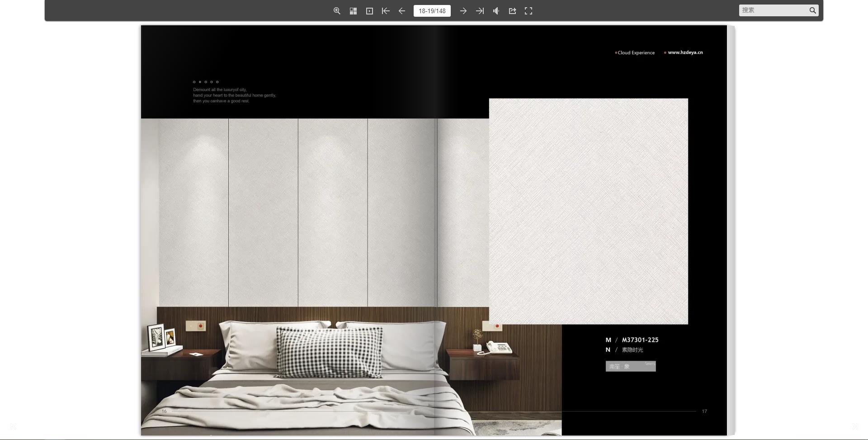Click the Cloud Experience label
Viewport: 868px width, 440px height.
coord(636,53)
